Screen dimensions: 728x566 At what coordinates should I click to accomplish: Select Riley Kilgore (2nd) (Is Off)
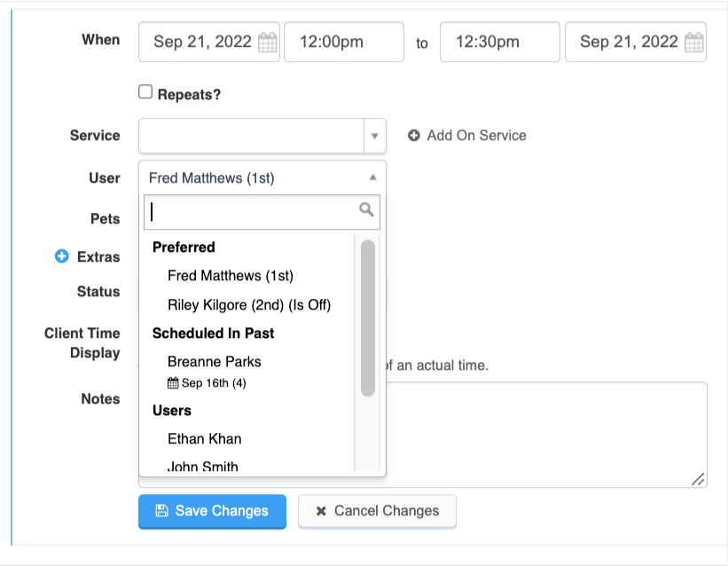(247, 305)
